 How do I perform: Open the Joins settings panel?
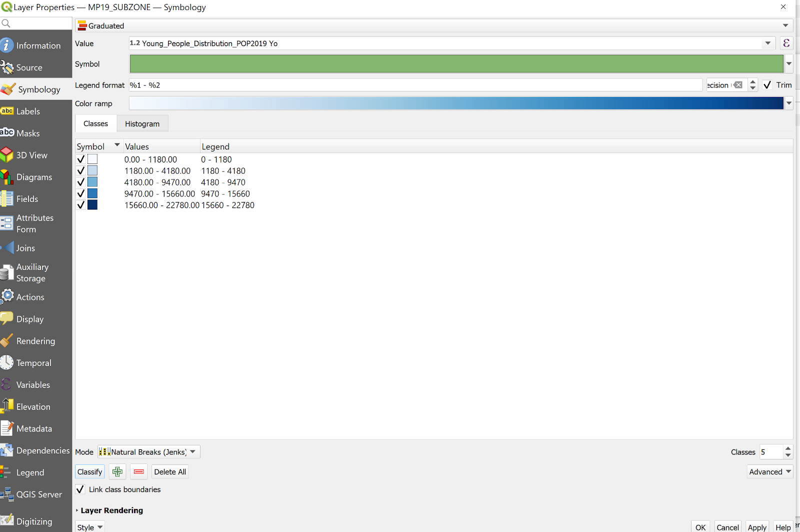click(x=25, y=248)
